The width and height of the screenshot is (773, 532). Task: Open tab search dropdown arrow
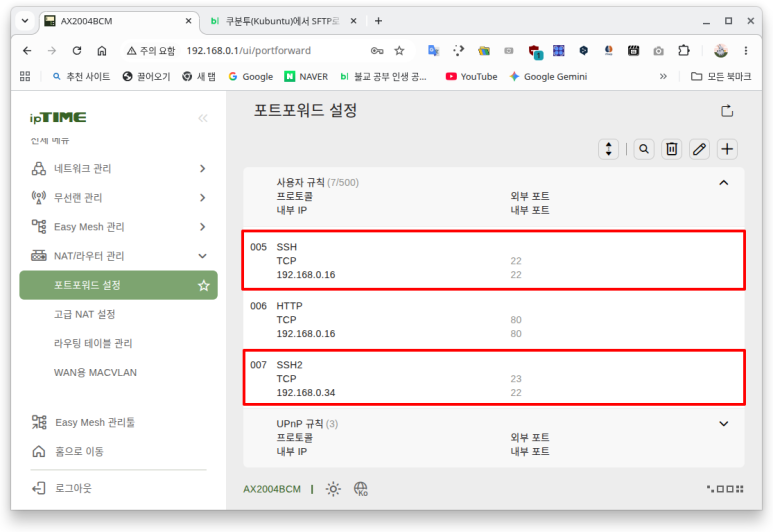(x=25, y=21)
